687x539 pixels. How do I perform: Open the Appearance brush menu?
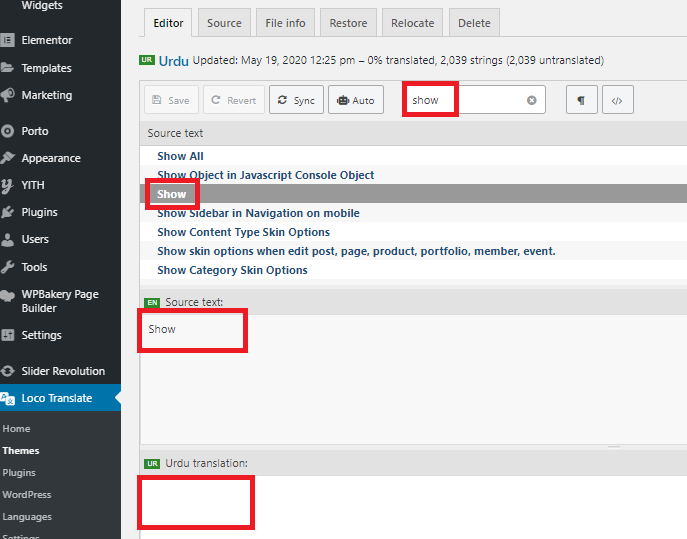click(51, 158)
